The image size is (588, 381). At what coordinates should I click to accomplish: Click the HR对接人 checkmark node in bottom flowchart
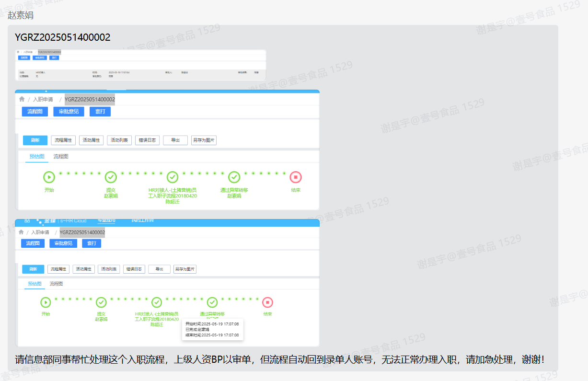pyautogui.click(x=157, y=302)
